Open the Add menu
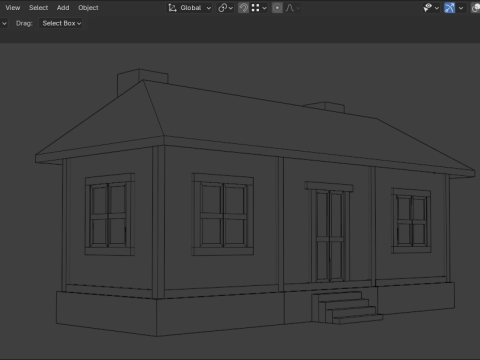 click(63, 8)
